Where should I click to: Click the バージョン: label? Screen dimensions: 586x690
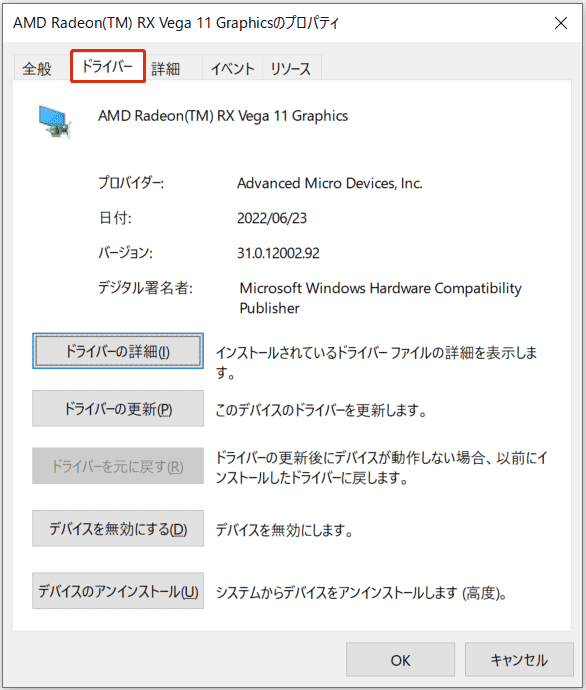[125, 253]
